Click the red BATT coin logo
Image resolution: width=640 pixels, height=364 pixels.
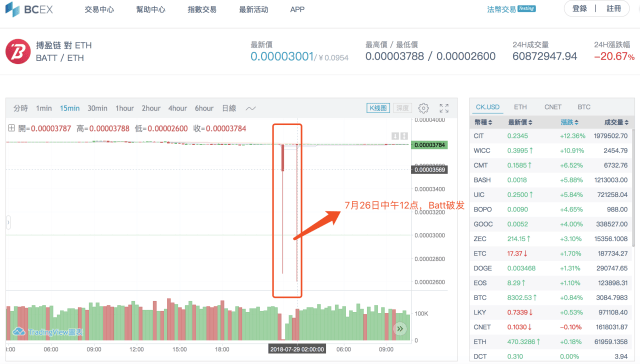click(x=18, y=51)
